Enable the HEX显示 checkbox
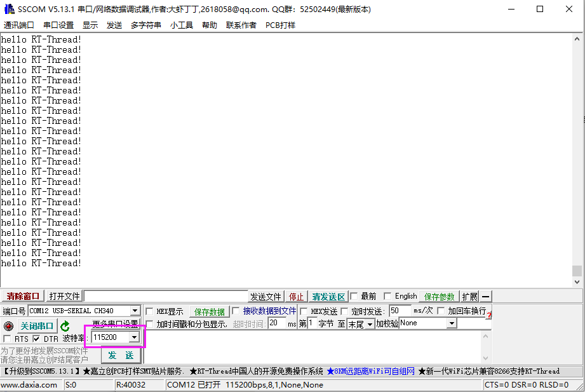The height and width of the screenshot is (392, 585). [150, 311]
